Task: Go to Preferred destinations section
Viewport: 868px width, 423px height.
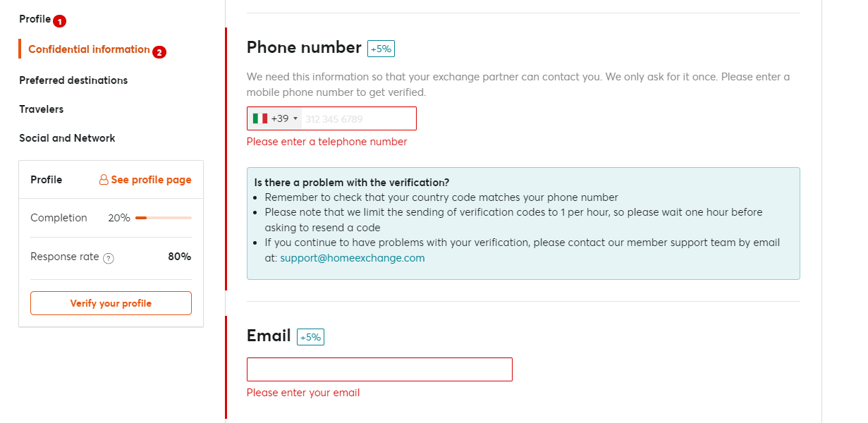Action: (x=73, y=80)
